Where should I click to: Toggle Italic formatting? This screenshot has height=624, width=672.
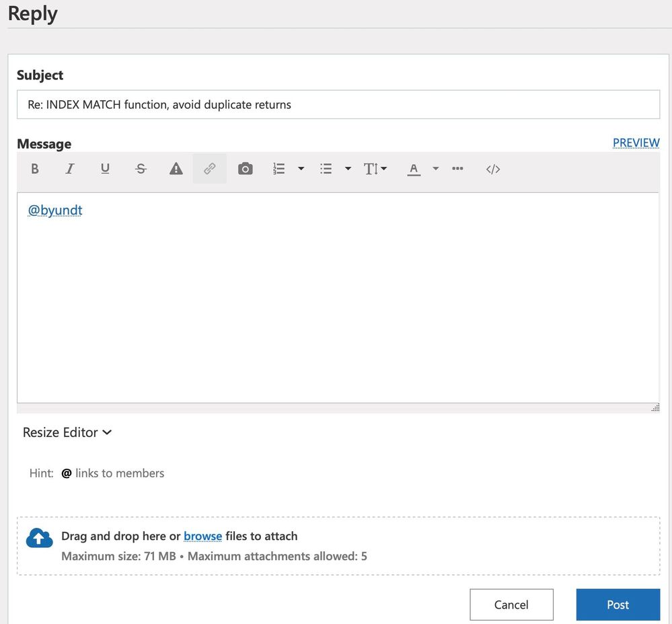tap(70, 169)
